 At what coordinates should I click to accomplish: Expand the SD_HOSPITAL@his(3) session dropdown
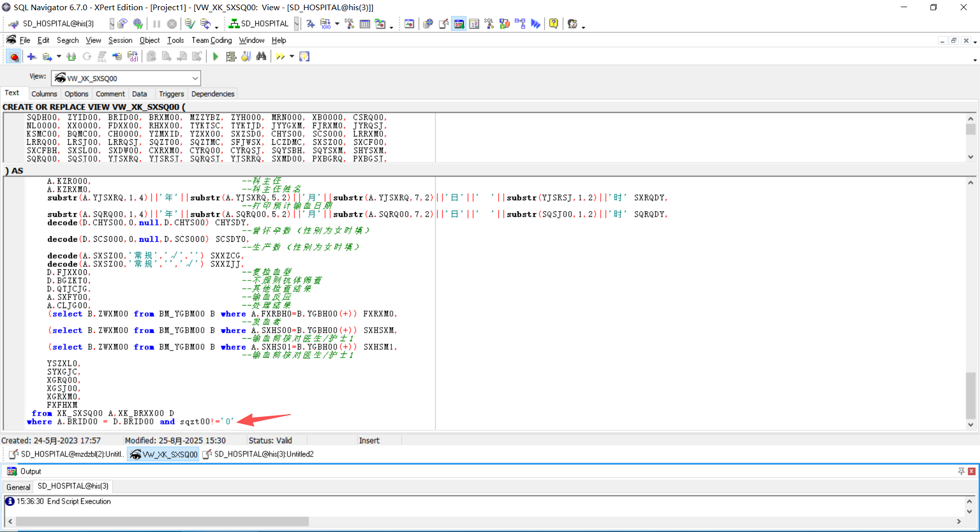click(x=111, y=23)
